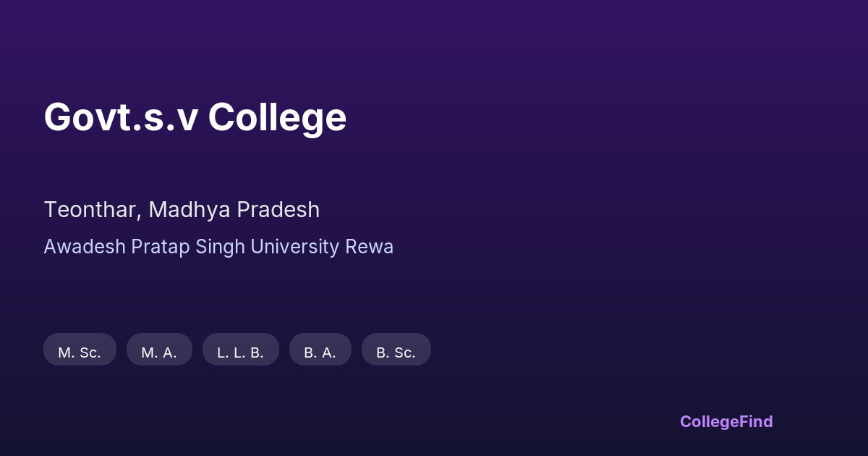Click the word "University" in the affiliation line
Viewport: 868px width, 456px height.
[295, 247]
